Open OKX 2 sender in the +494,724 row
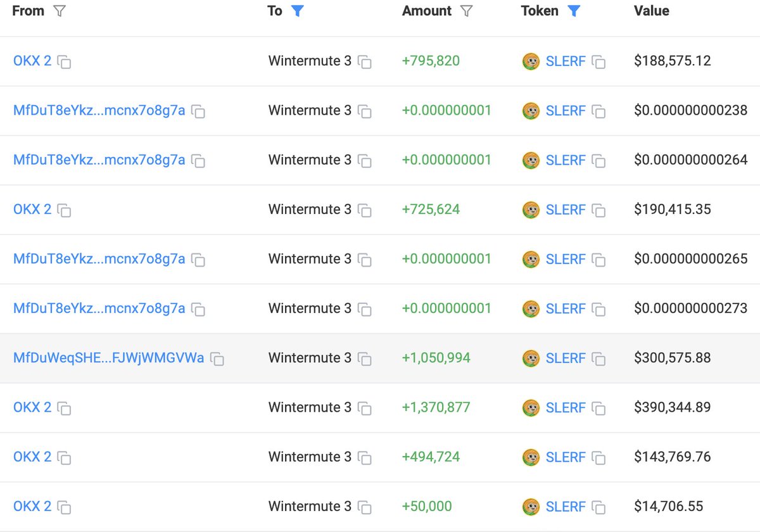 [32, 457]
